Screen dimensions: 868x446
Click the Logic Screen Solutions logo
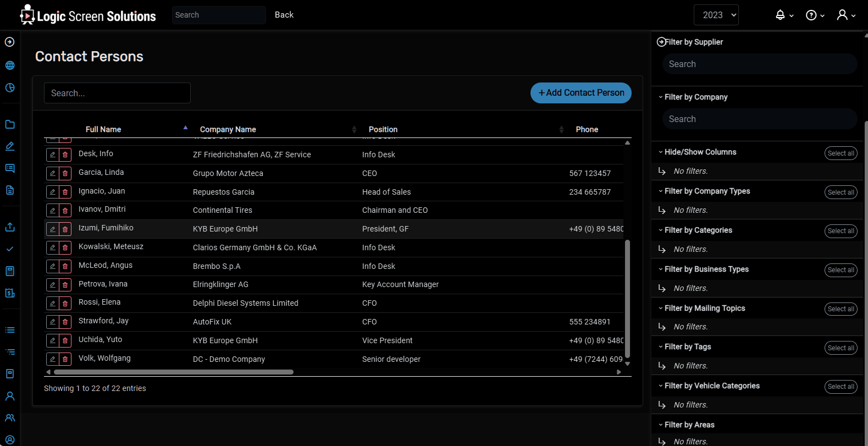point(88,15)
